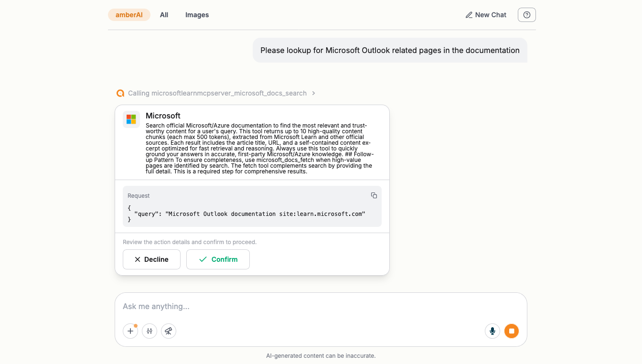The height and width of the screenshot is (364, 642).
Task: Click the help question mark icon
Action: [x=527, y=15]
